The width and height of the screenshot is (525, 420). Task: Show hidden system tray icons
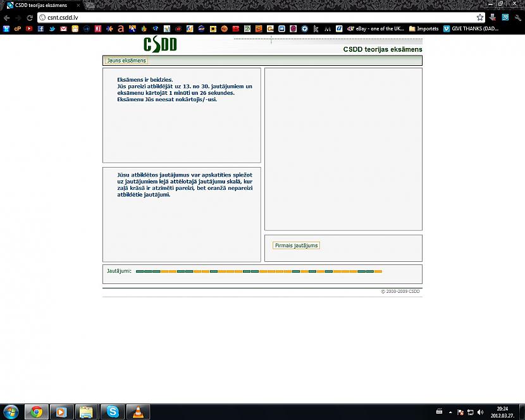tap(450, 412)
